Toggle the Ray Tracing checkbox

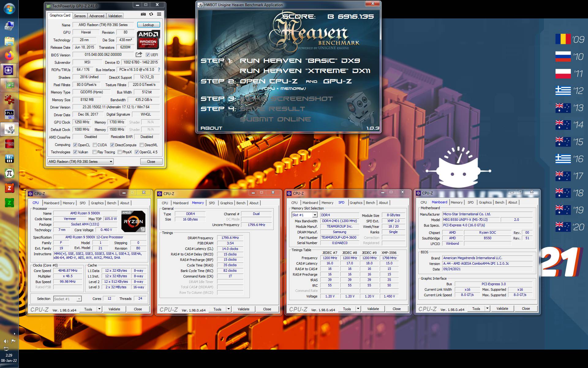95,152
